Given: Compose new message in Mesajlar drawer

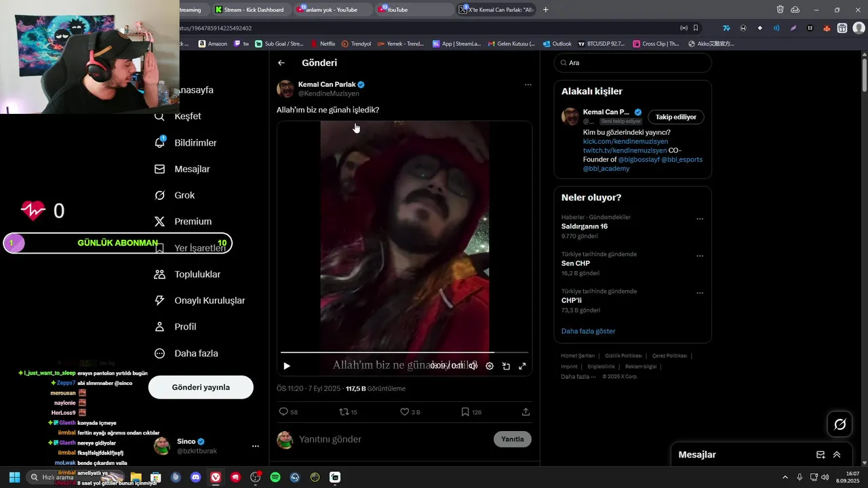Looking at the screenshot, I should 821,455.
